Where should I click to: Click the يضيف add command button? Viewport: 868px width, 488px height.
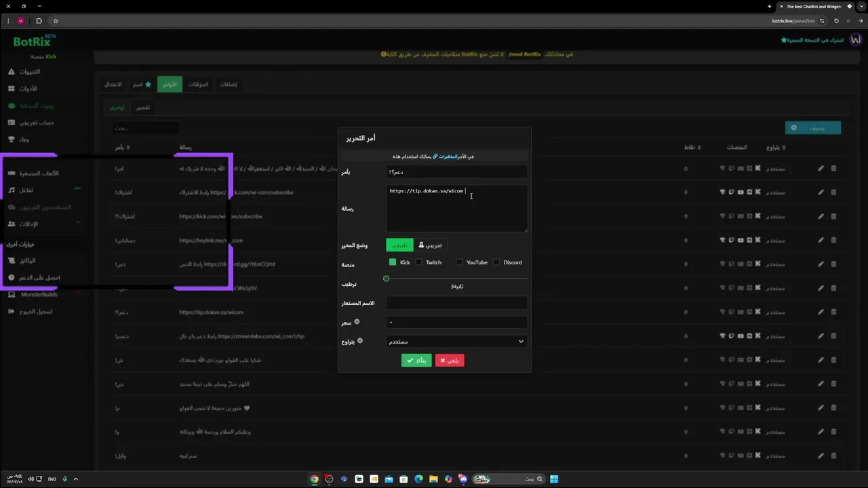click(x=812, y=127)
